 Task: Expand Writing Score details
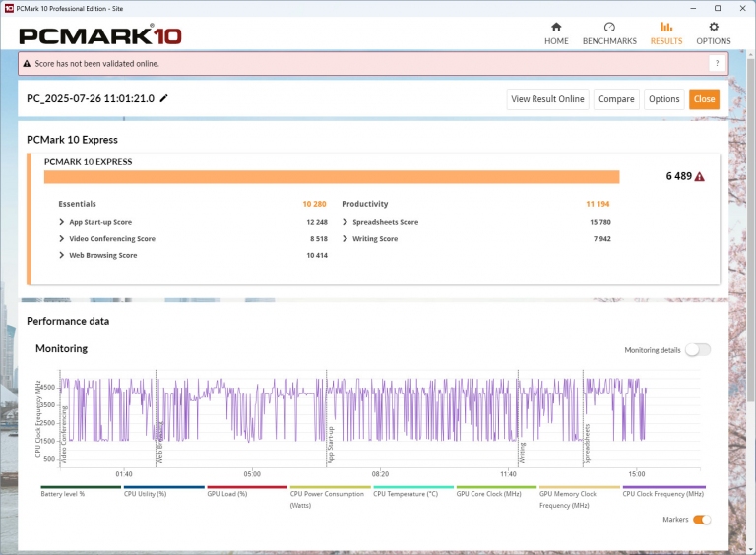pyautogui.click(x=345, y=238)
